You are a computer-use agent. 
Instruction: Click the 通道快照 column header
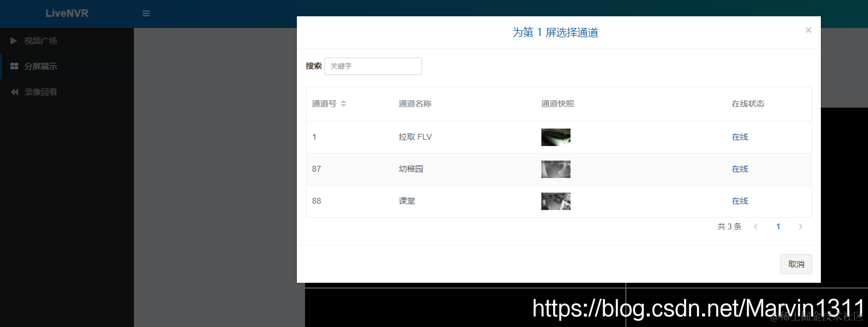558,104
